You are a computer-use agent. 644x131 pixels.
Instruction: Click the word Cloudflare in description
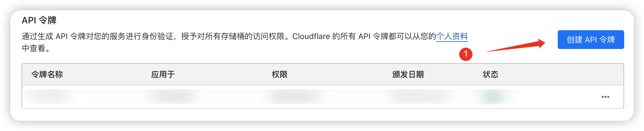click(x=311, y=36)
